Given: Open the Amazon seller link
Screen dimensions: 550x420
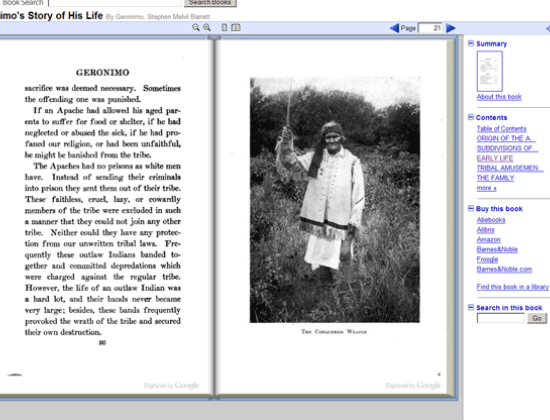Looking at the screenshot, I should tap(488, 239).
